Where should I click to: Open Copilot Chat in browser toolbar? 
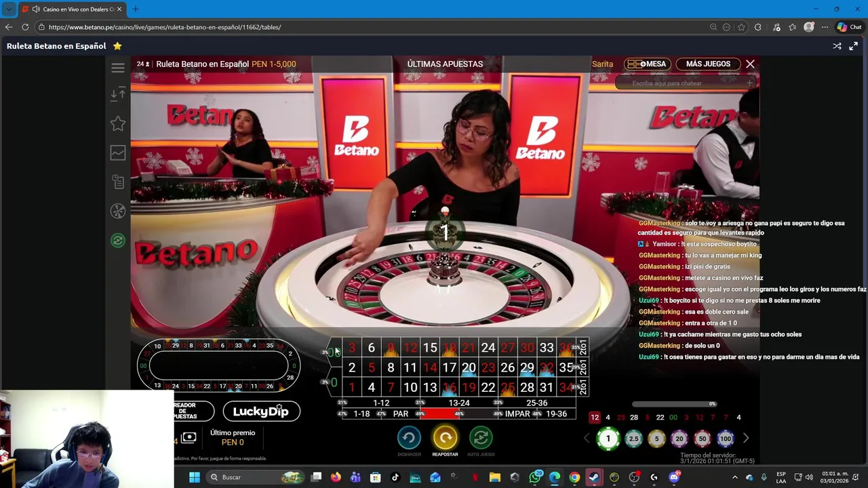click(x=849, y=27)
